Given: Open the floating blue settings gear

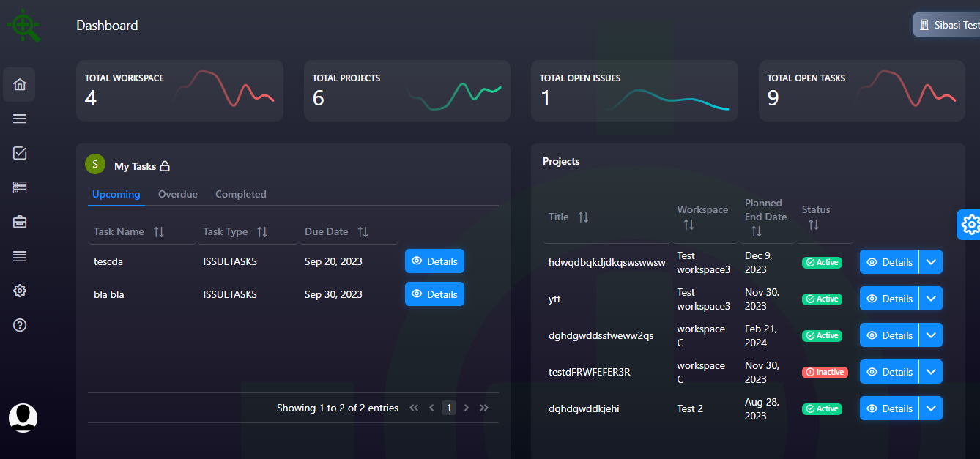Looking at the screenshot, I should (970, 225).
